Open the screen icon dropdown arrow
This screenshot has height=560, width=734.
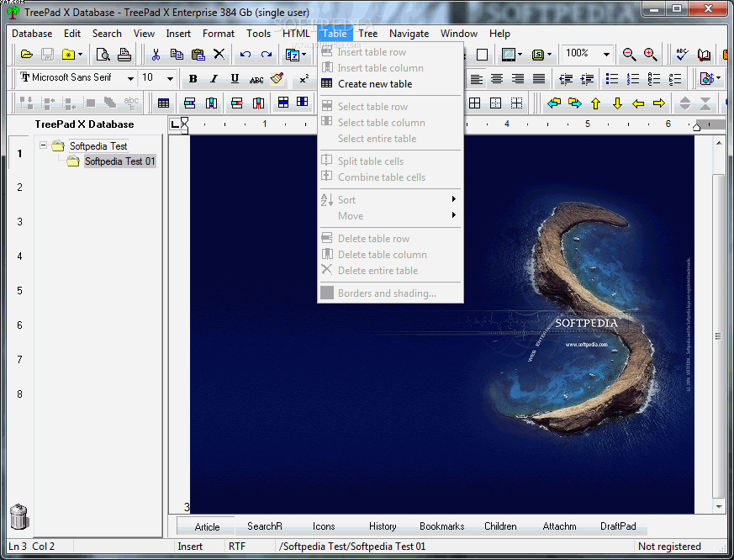(520, 55)
